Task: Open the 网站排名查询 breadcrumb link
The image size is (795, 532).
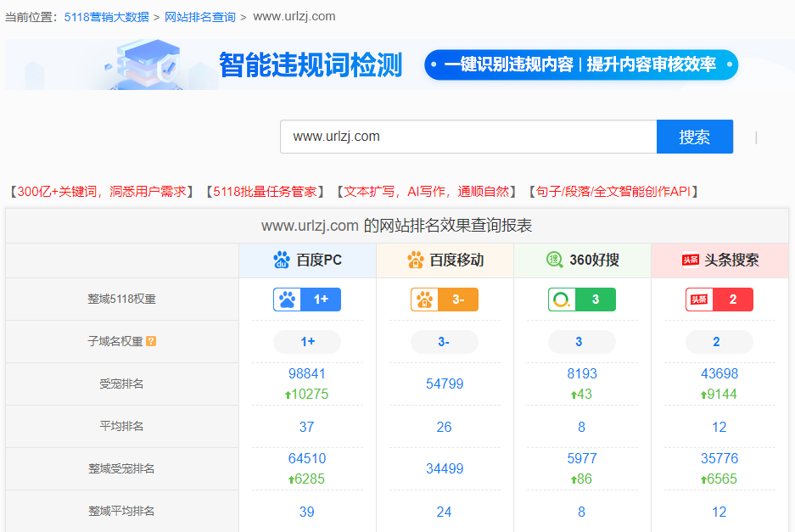Action: [201, 16]
